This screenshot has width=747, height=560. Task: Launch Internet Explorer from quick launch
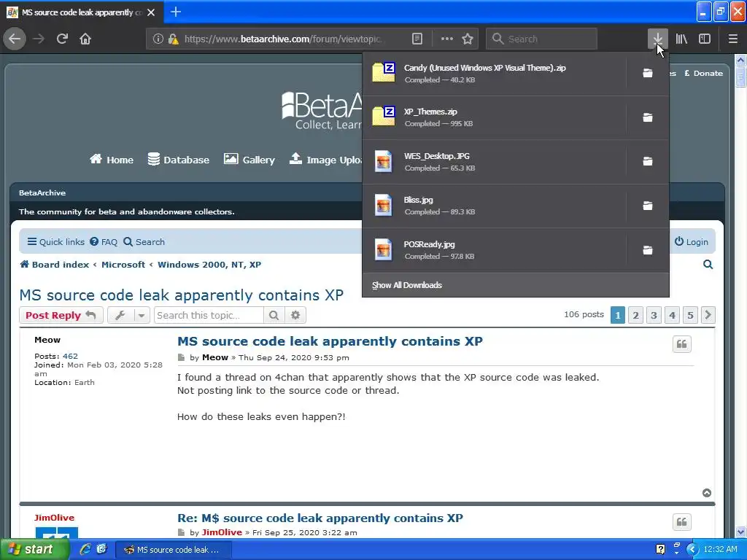[x=85, y=549]
